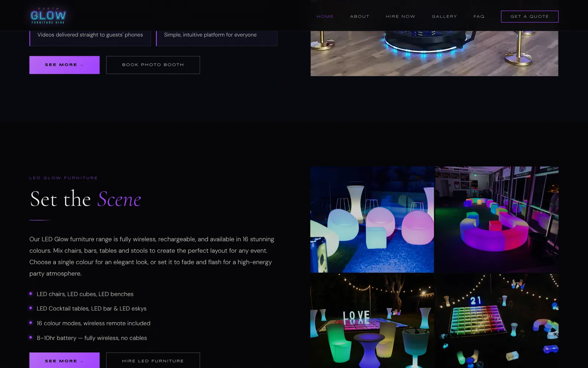The image size is (588, 368).
Task: Click the Get a Quote button
Action: tap(530, 17)
